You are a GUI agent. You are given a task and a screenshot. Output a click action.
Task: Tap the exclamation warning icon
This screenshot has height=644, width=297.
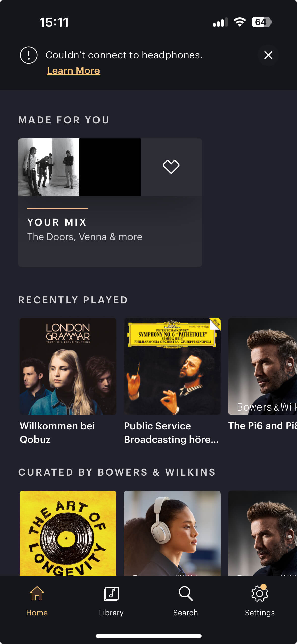pyautogui.click(x=29, y=55)
